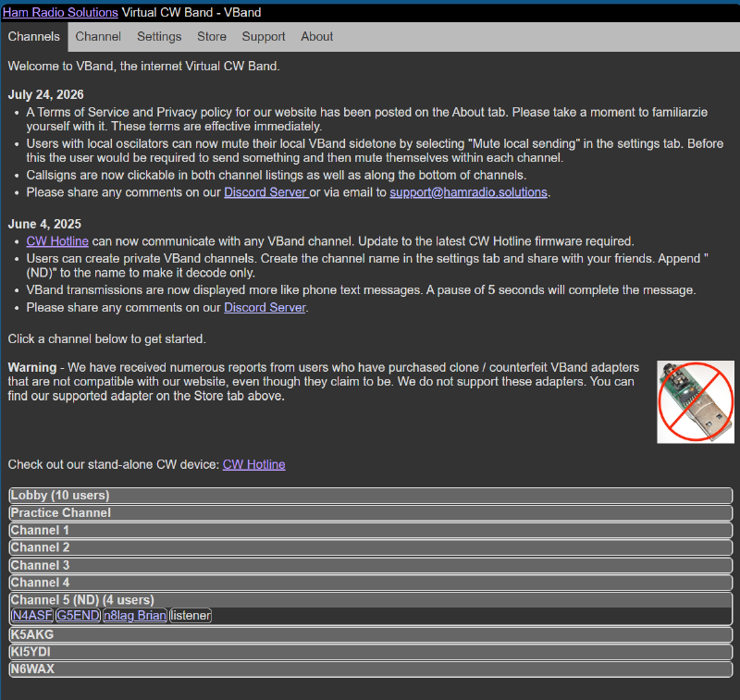This screenshot has width=740, height=700.
Task: Open the Discord Server link under June 4, 2025
Action: (265, 308)
